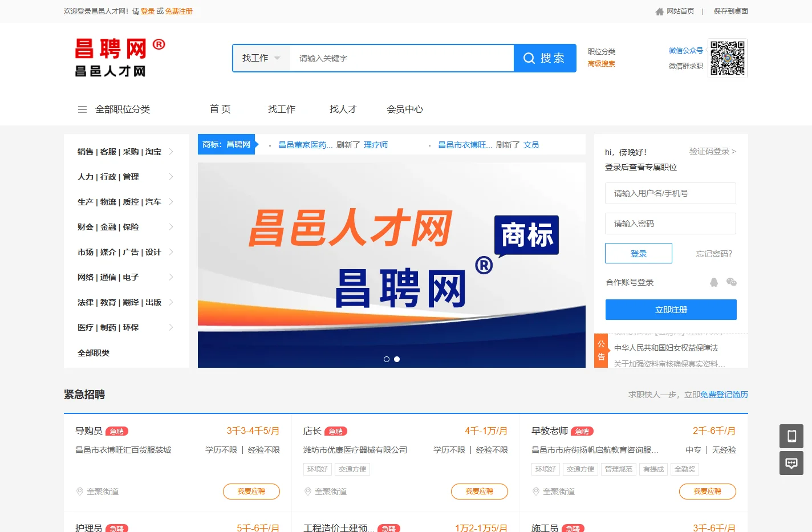This screenshot has height=532, width=812.
Task: Click the home icon beside 网站首页
Action: [660, 11]
